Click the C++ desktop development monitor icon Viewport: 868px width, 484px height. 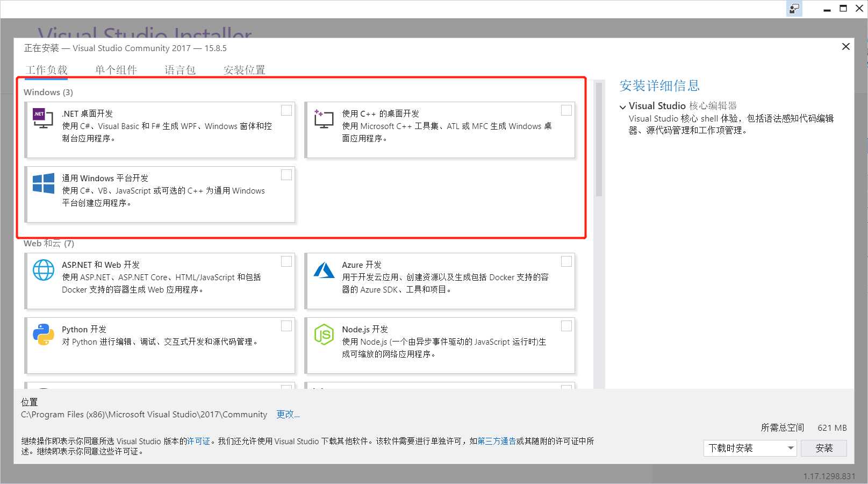(x=324, y=118)
